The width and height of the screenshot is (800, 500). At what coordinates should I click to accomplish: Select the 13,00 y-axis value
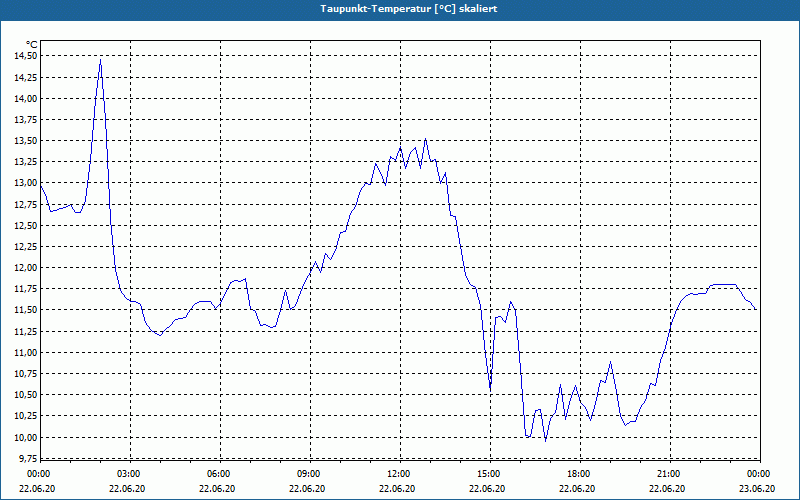(x=26, y=183)
